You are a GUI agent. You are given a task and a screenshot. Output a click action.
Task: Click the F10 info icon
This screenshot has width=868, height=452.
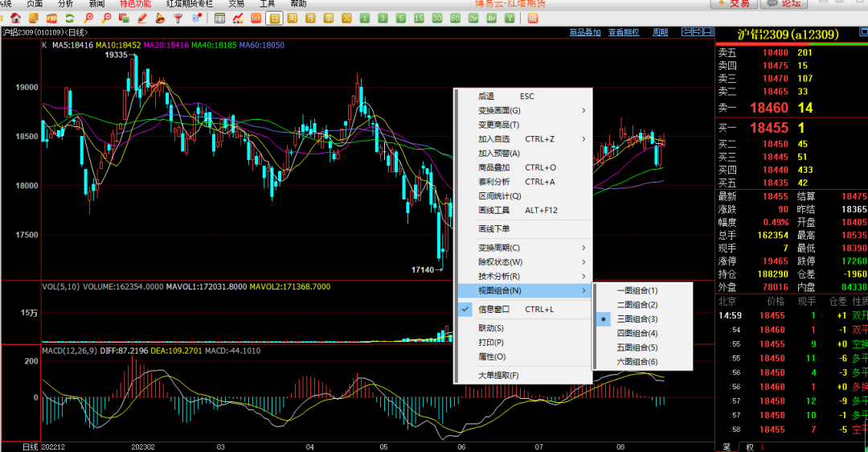pyautogui.click(x=51, y=18)
